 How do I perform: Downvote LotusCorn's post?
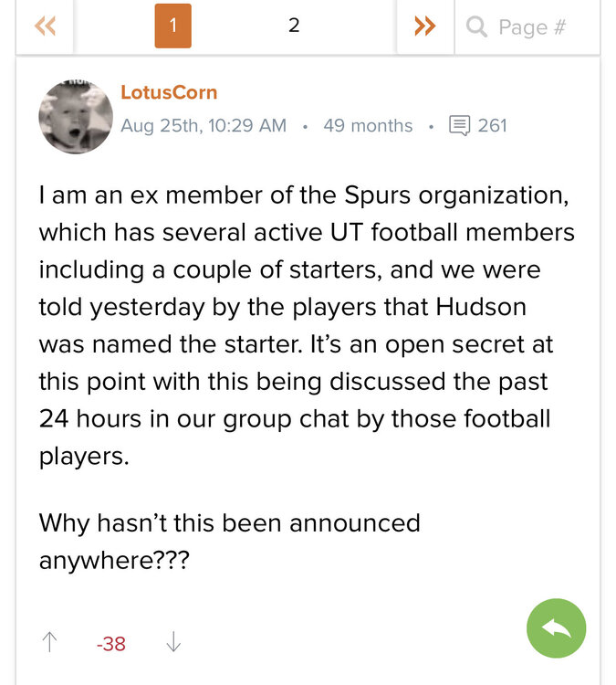coord(173,643)
